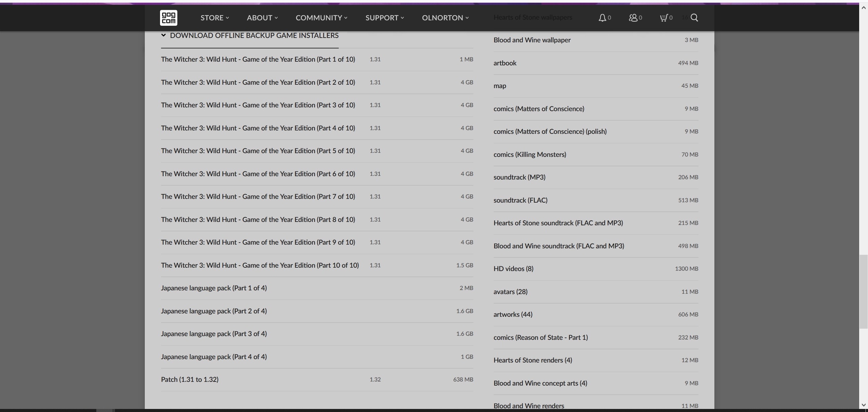Image resolution: width=868 pixels, height=412 pixels.
Task: Click the 1.5 GB size of Part 10
Action: point(465,265)
